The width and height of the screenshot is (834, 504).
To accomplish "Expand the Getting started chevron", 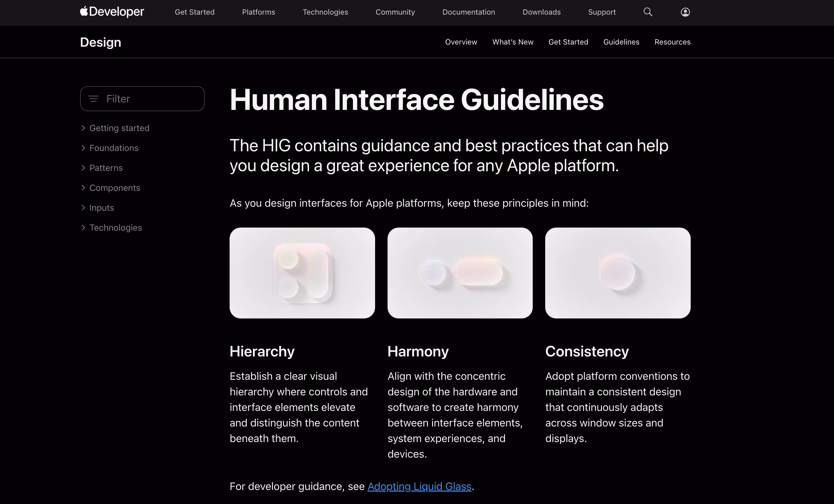I will click(83, 128).
